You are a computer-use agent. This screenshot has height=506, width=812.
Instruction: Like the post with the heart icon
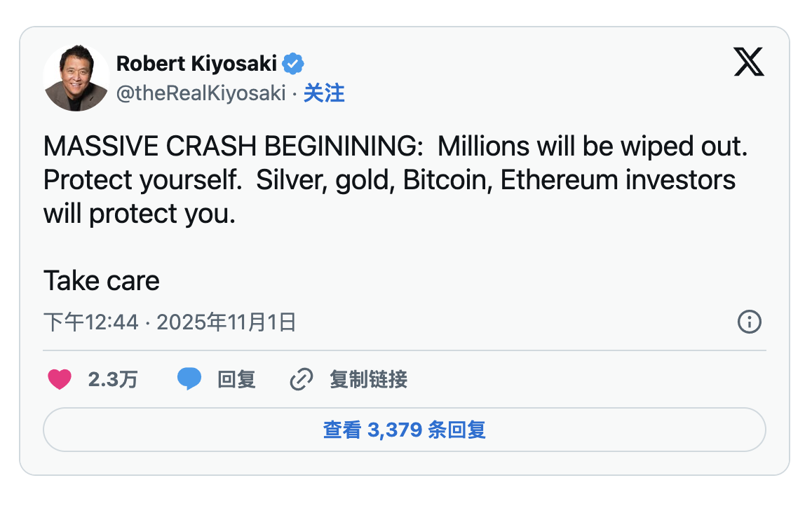(60, 380)
